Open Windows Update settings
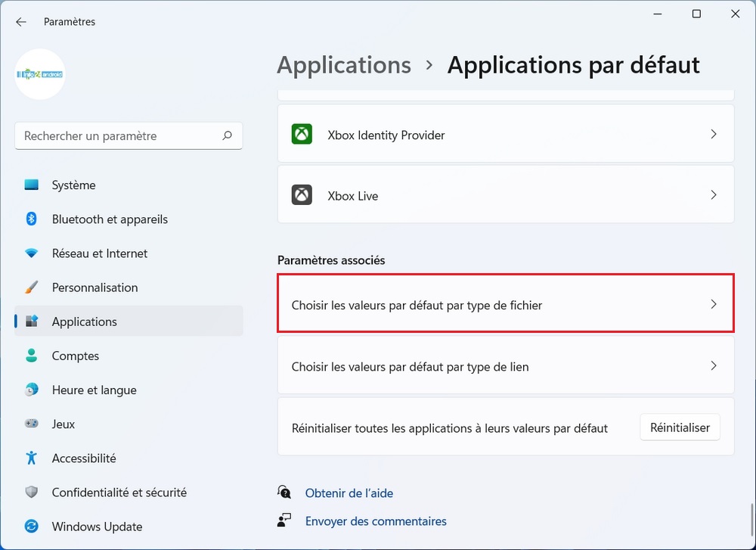This screenshot has height=550, width=756. point(129,527)
